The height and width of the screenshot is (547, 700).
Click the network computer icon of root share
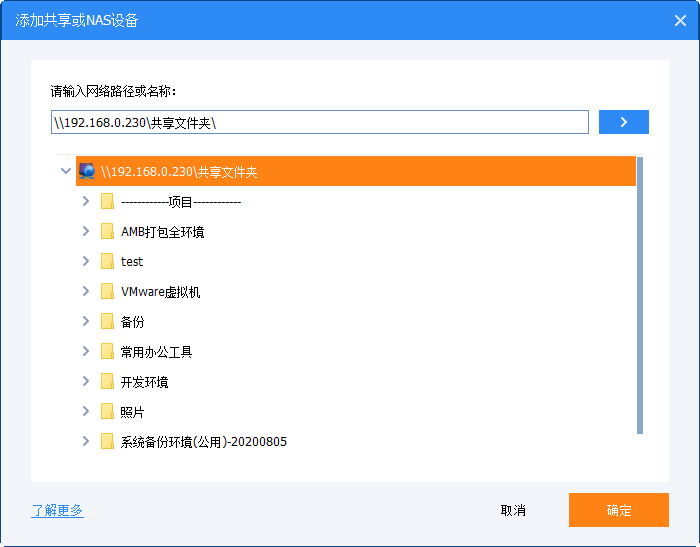(87, 171)
